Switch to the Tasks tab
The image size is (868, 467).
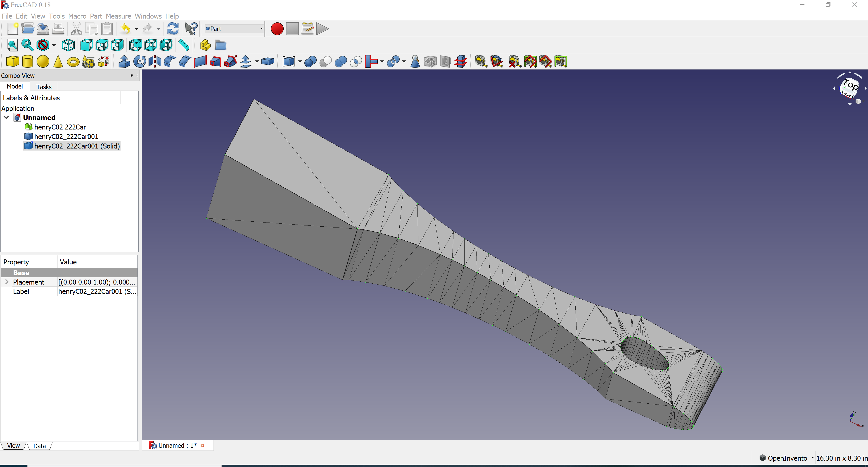44,87
